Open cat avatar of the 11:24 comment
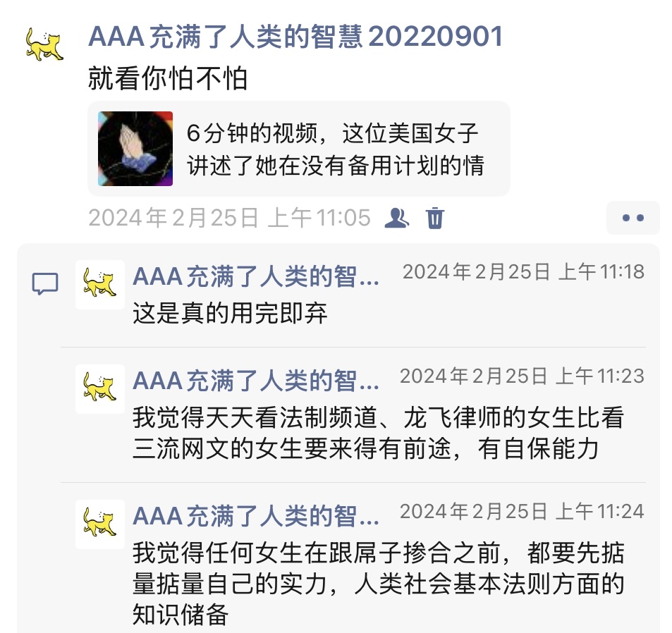Image resolution: width=672 pixels, height=633 pixels. click(x=100, y=524)
